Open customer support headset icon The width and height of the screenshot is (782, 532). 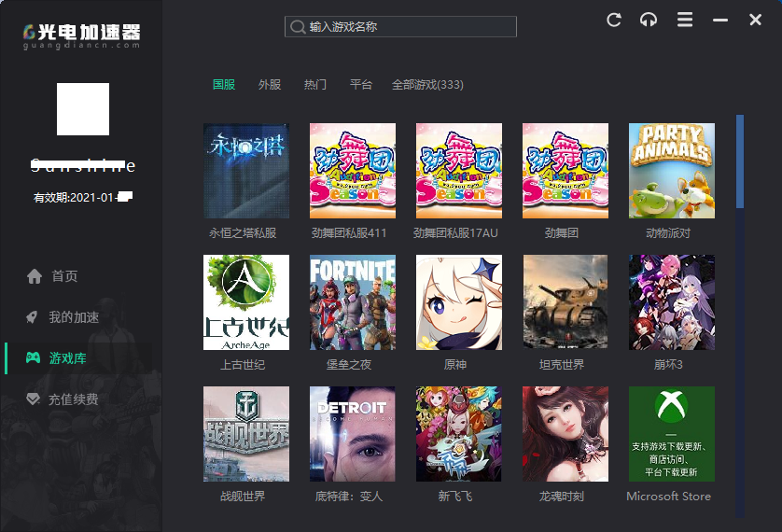coord(649,20)
